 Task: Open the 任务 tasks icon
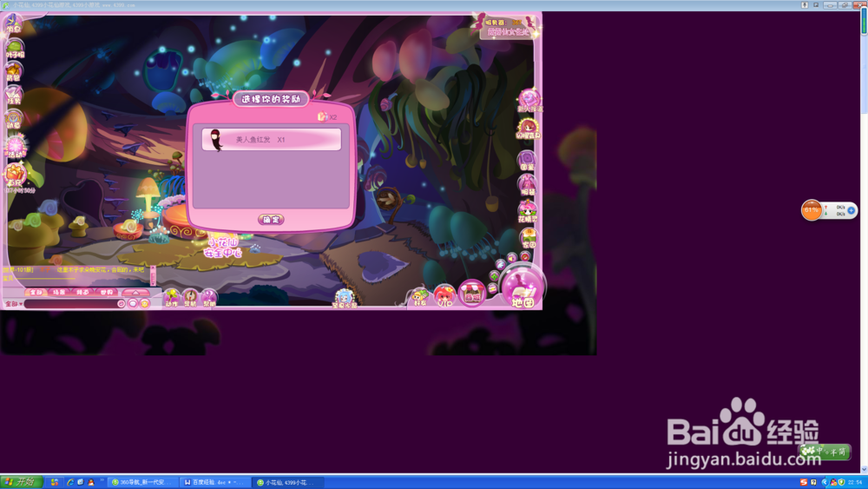[x=14, y=96]
